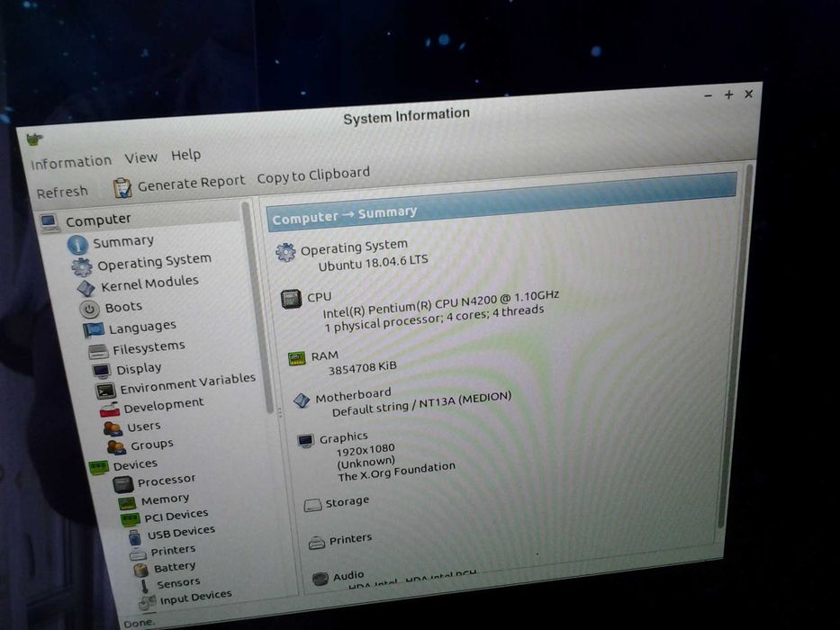Click the 3854708 KiB RAM value
Image resolution: width=840 pixels, height=630 pixels.
[x=362, y=368]
